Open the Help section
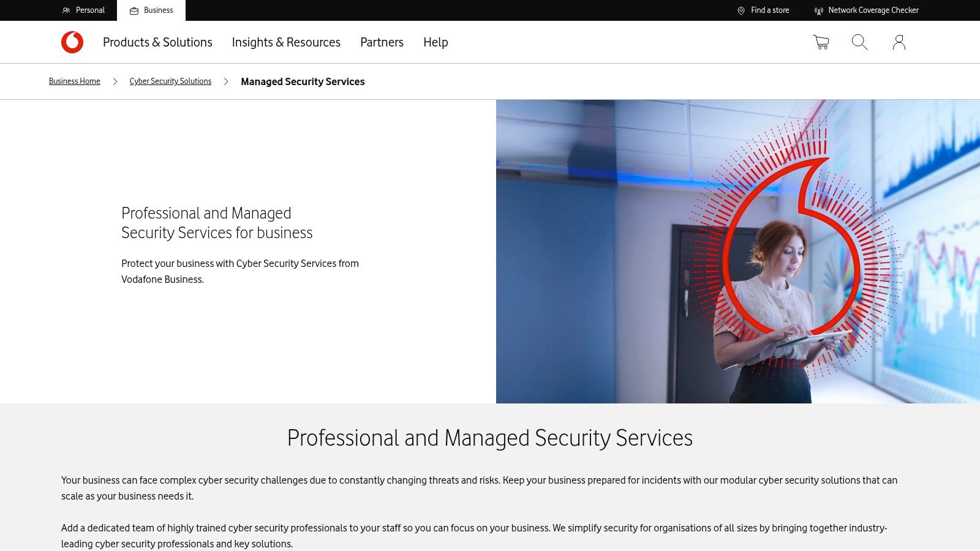 tap(435, 42)
